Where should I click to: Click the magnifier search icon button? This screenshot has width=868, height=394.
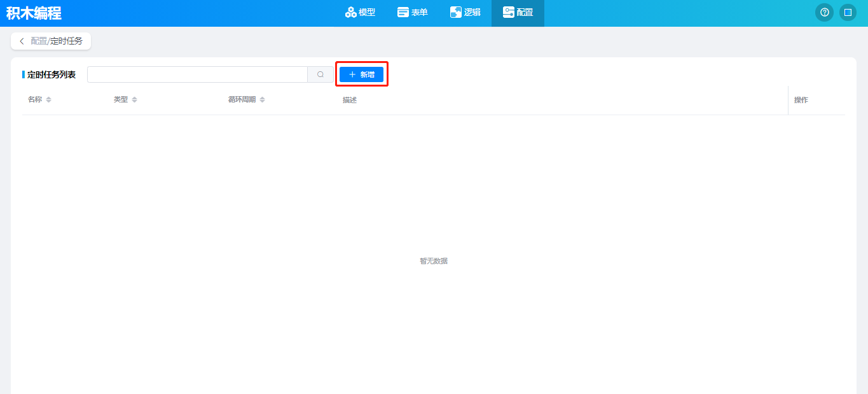320,74
